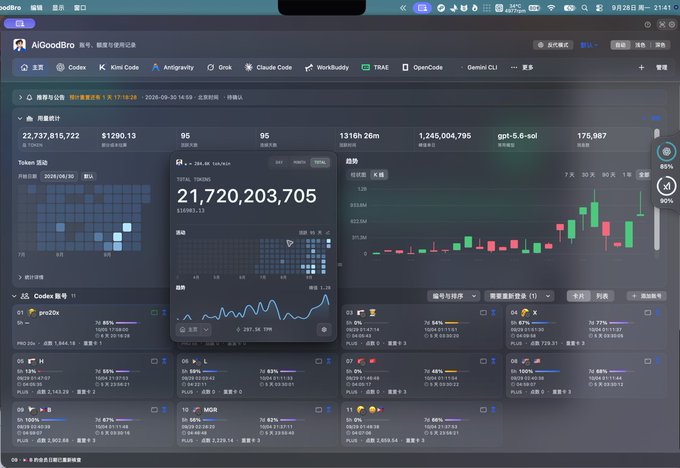Screen dimensions: 680x468
Task: Click the AiGoodBro avatar logo
Action: coord(20,45)
